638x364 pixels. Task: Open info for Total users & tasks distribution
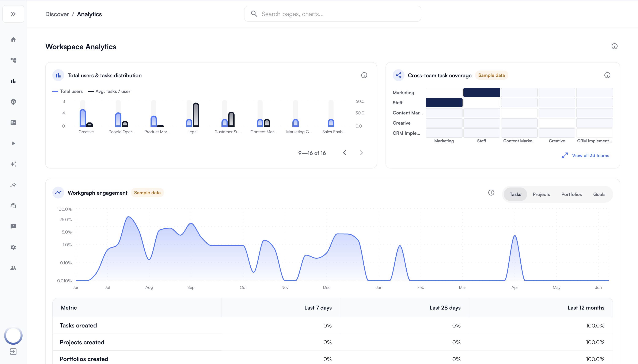pos(364,75)
